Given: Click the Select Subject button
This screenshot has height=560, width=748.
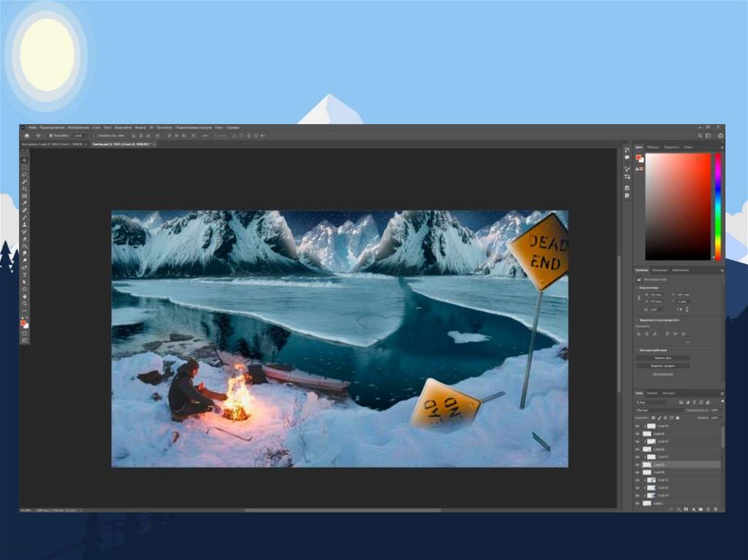Looking at the screenshot, I should click(x=663, y=366).
